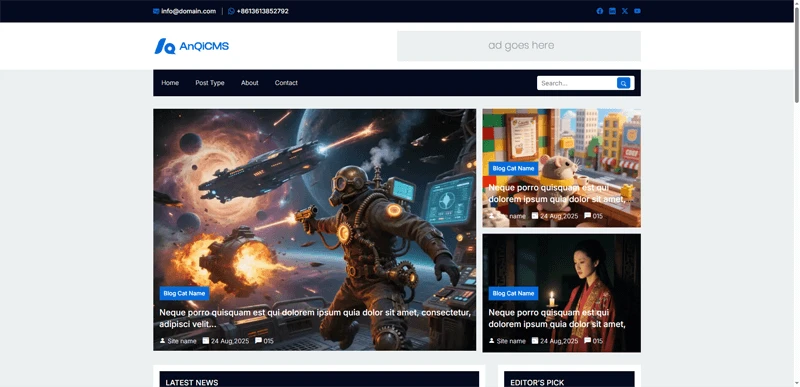Open the X (Twitter) social icon

(x=624, y=11)
